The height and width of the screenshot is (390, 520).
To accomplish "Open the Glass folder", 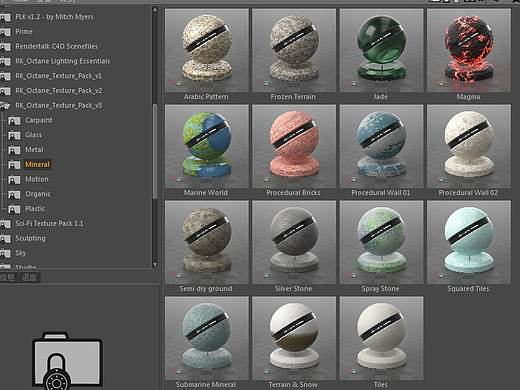I will click(x=34, y=135).
